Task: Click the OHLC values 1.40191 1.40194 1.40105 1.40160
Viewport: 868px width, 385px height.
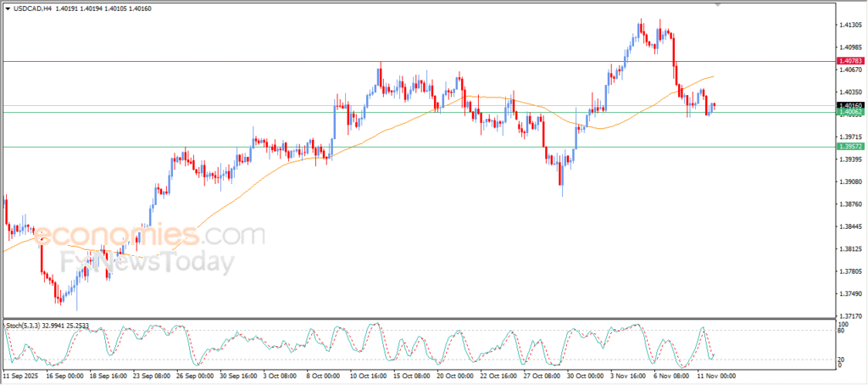Action: click(104, 8)
